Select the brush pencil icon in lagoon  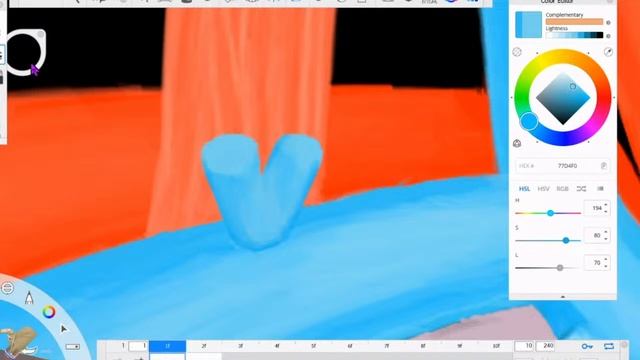pos(29,298)
